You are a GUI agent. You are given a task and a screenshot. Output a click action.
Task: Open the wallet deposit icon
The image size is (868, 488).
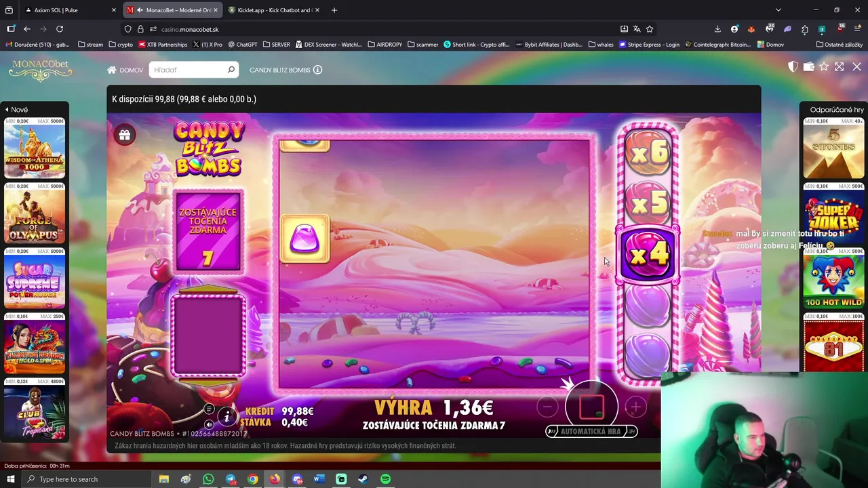tap(808, 66)
